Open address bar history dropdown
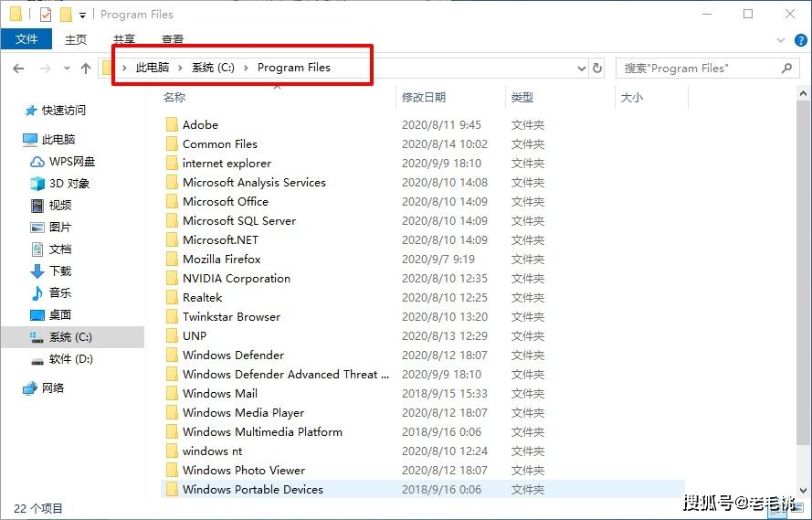This screenshot has height=520, width=812. (582, 69)
